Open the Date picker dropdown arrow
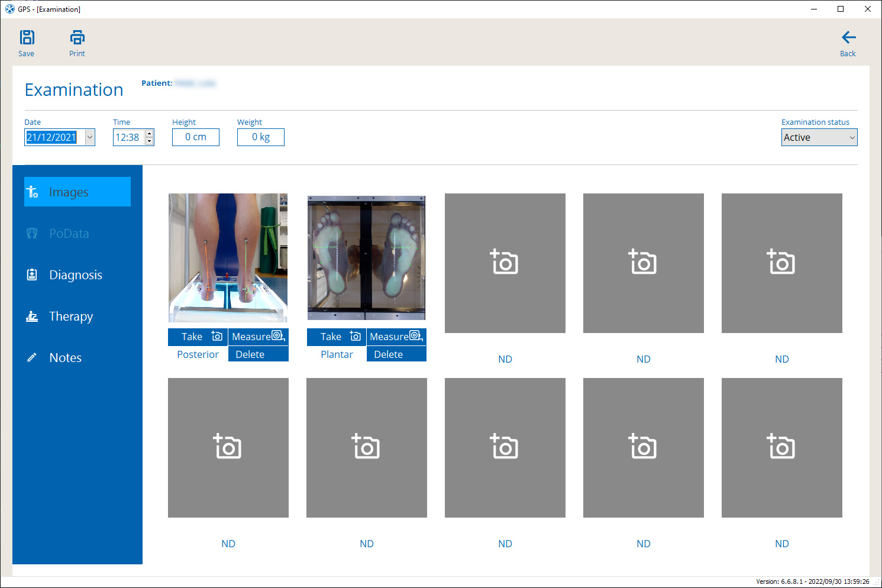This screenshot has width=882, height=588. tap(90, 137)
